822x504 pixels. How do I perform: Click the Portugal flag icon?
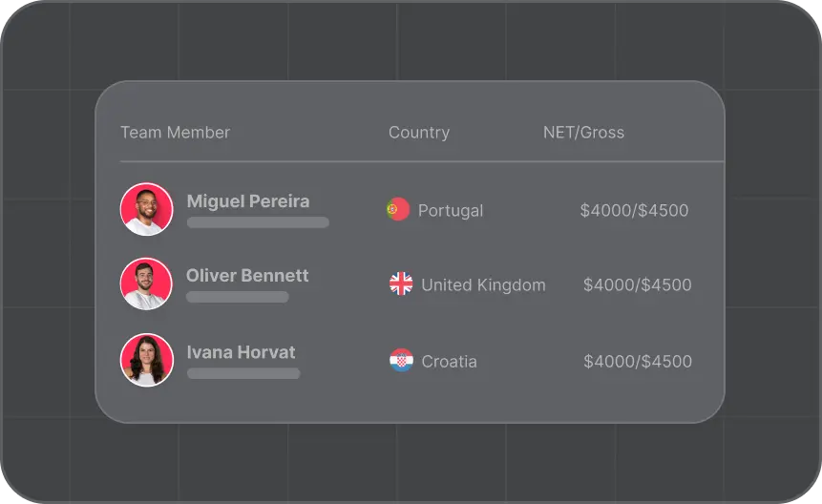point(398,209)
